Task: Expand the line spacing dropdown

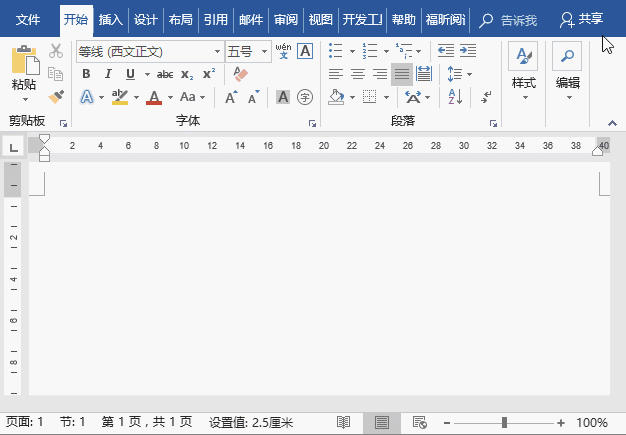Action: (468, 73)
